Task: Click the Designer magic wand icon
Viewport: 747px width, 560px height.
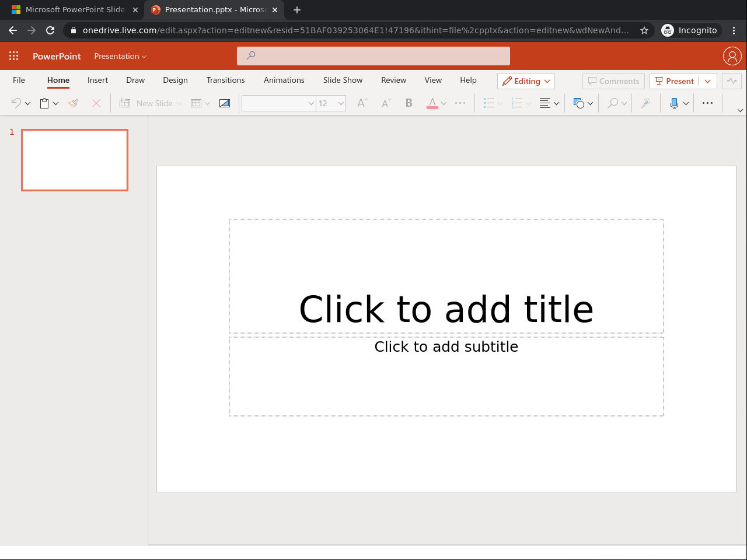Action: tap(646, 103)
